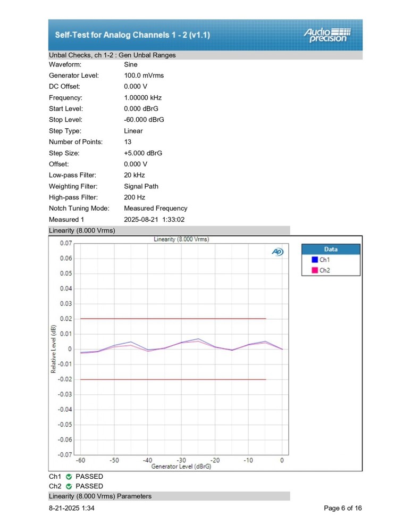This screenshot has width=411, height=532.
Task: Click the footer date '8-21-2025 1:34'
Action: pos(72,508)
